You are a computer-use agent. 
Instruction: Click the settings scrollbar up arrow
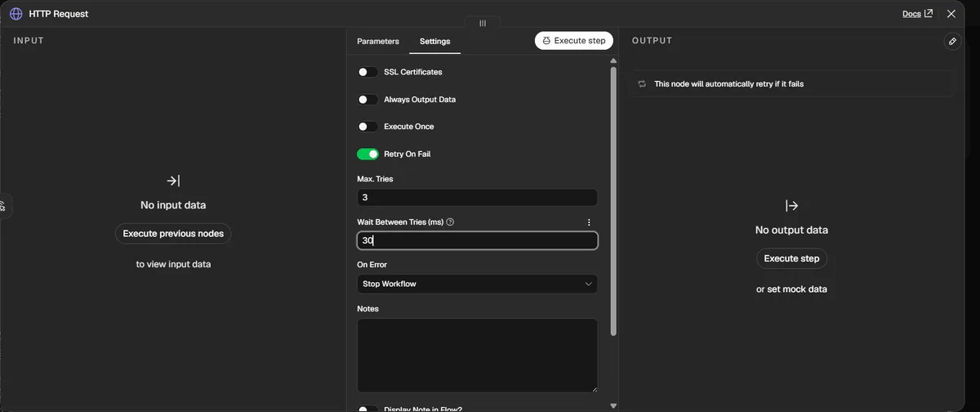(613, 60)
